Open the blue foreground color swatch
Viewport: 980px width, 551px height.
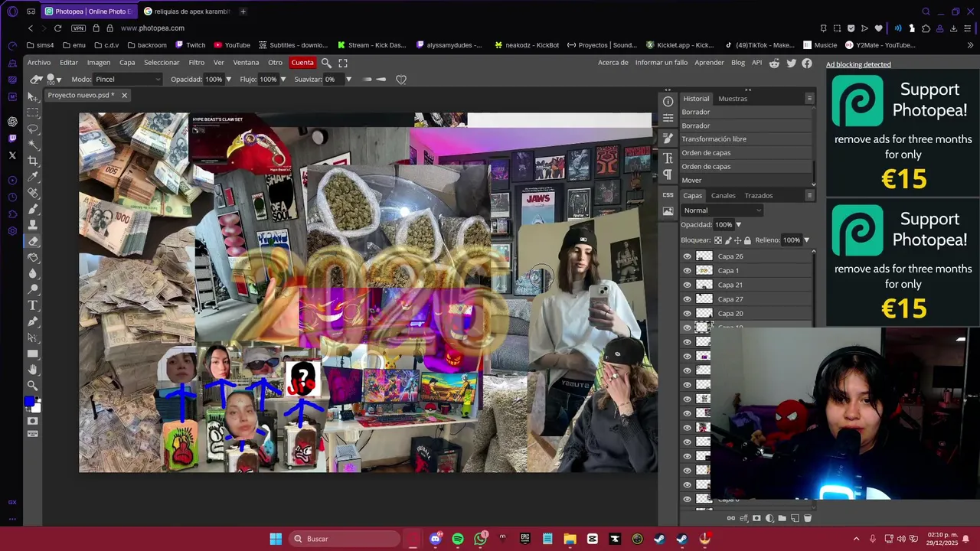click(x=29, y=401)
